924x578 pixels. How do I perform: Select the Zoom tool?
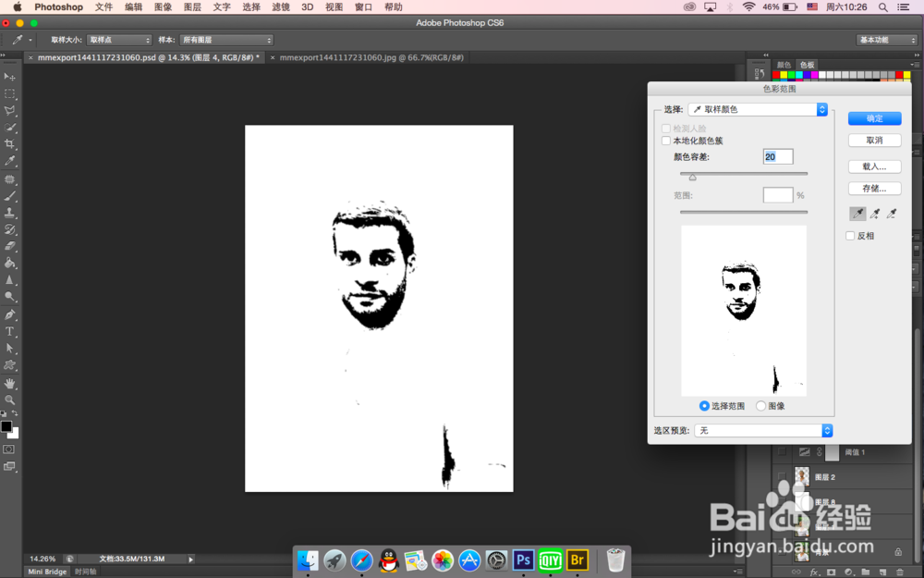pos(8,399)
